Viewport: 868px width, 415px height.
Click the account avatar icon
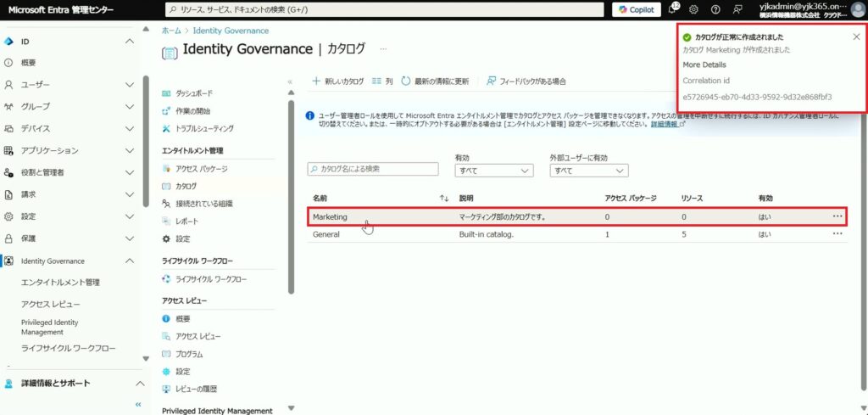click(858, 9)
